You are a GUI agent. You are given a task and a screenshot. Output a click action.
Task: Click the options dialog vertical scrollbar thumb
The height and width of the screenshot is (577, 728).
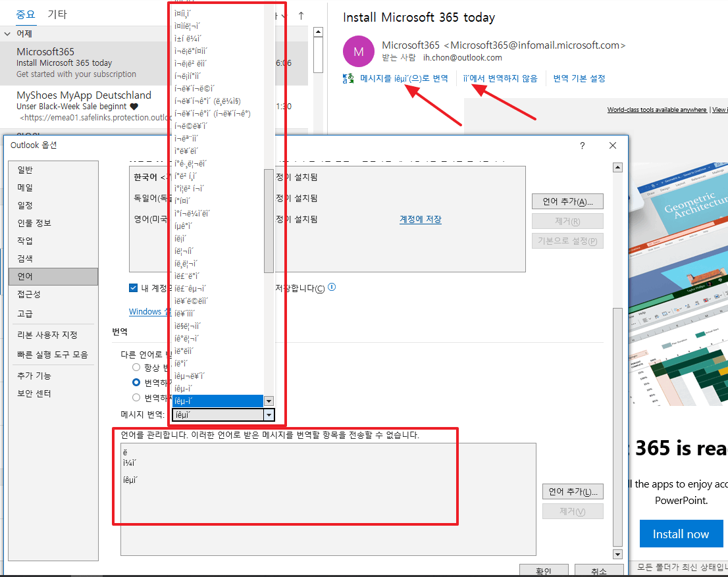tap(617, 427)
